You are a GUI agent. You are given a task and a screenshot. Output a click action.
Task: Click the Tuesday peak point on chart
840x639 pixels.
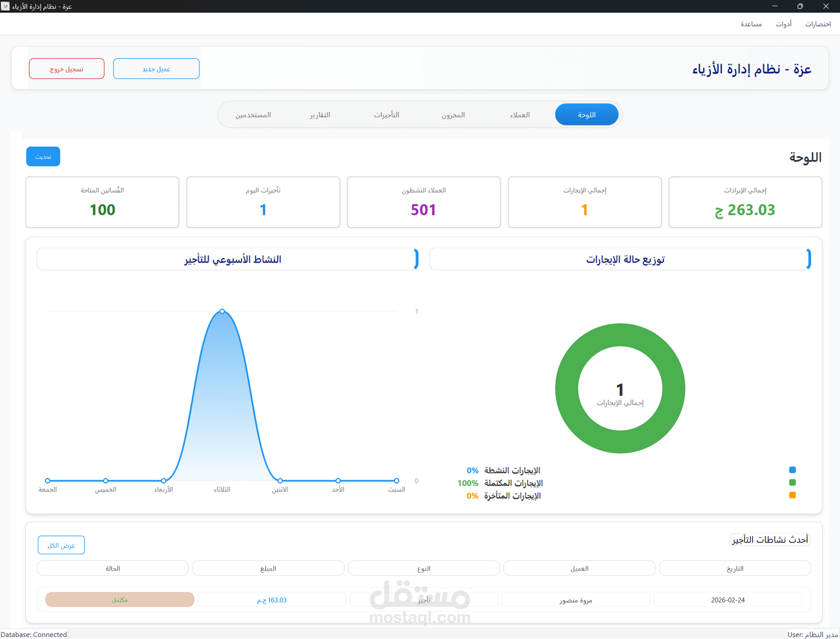222,311
